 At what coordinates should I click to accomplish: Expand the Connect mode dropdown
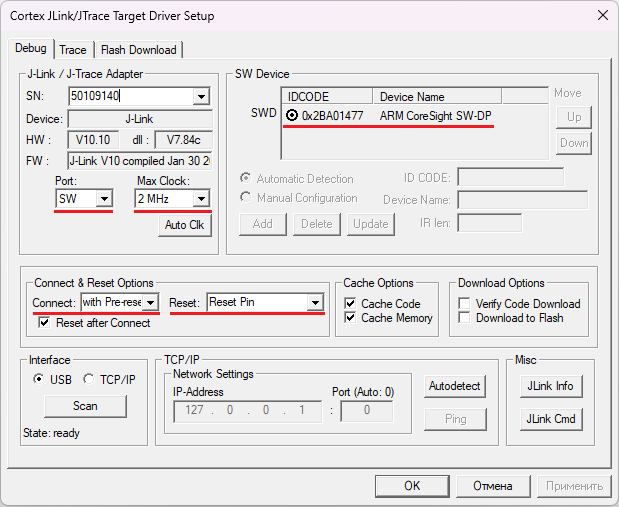[x=150, y=302]
